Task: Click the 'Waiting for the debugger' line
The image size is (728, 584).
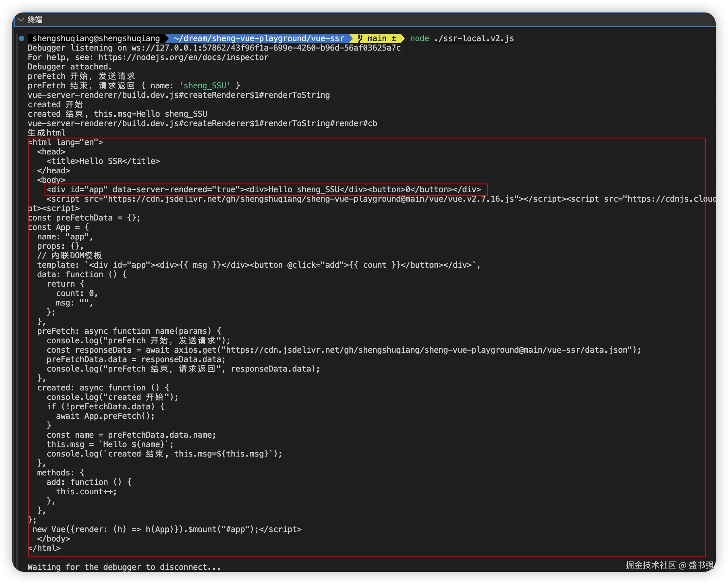Action: [124, 567]
